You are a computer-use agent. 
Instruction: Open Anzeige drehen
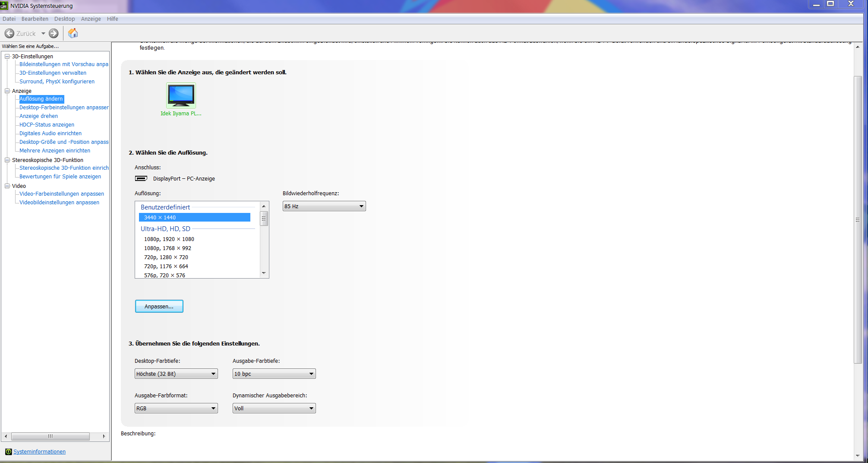(x=38, y=116)
